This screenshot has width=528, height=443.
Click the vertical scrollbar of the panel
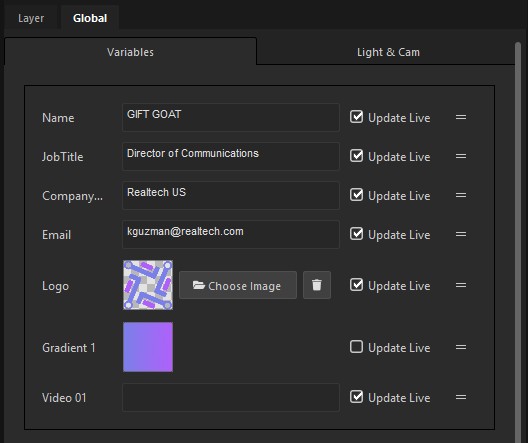[518, 242]
